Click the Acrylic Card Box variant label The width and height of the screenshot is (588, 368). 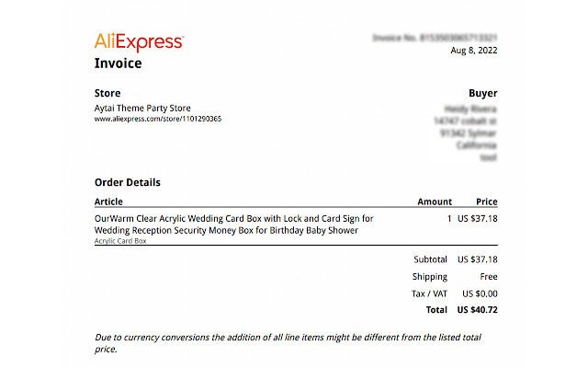click(x=120, y=241)
